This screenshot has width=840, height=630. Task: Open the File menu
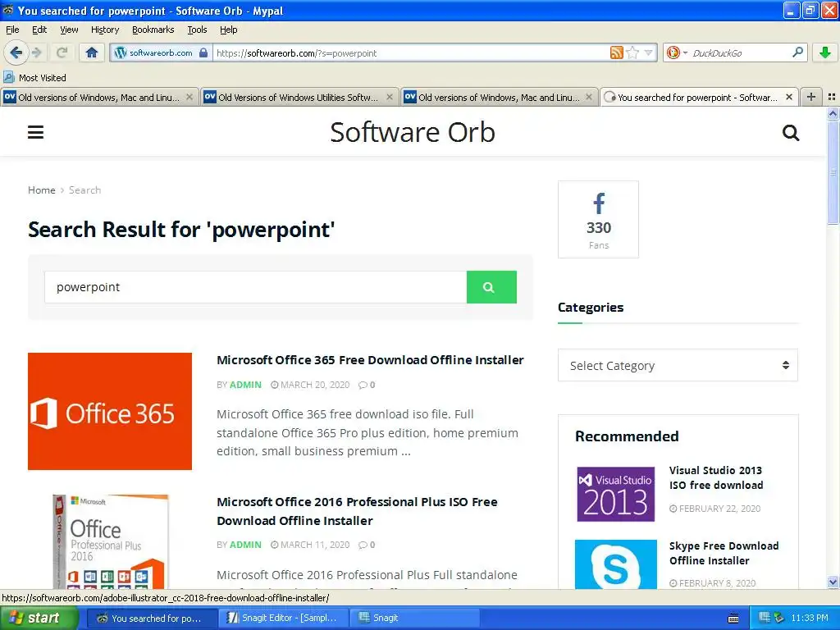(x=12, y=30)
